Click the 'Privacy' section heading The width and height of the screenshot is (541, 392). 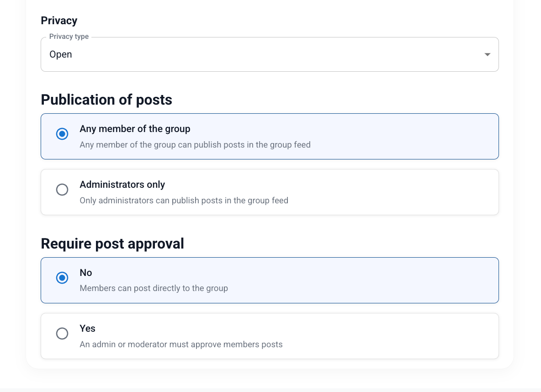click(x=59, y=21)
